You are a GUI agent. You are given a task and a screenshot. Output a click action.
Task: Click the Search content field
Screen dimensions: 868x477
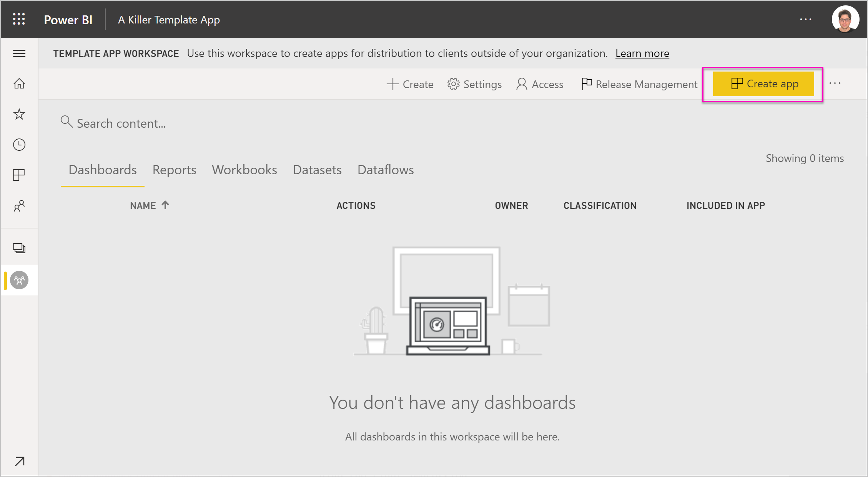[121, 123]
